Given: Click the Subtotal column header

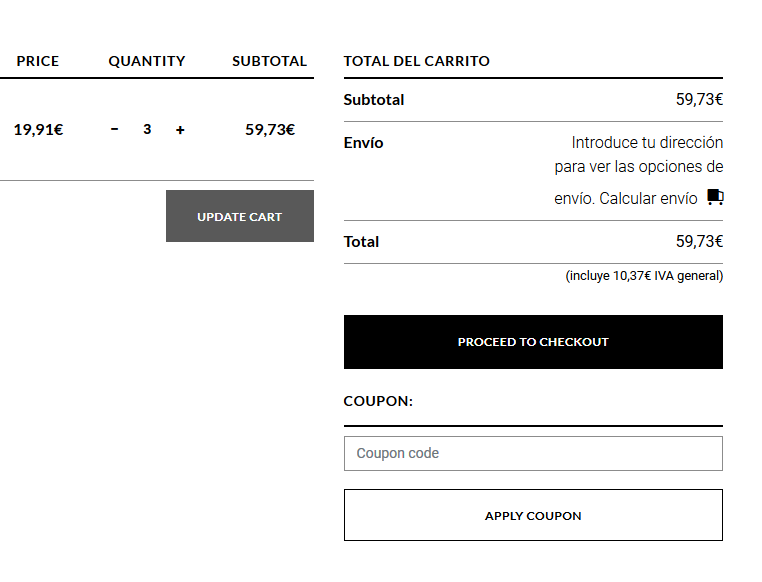Looking at the screenshot, I should point(269,61).
